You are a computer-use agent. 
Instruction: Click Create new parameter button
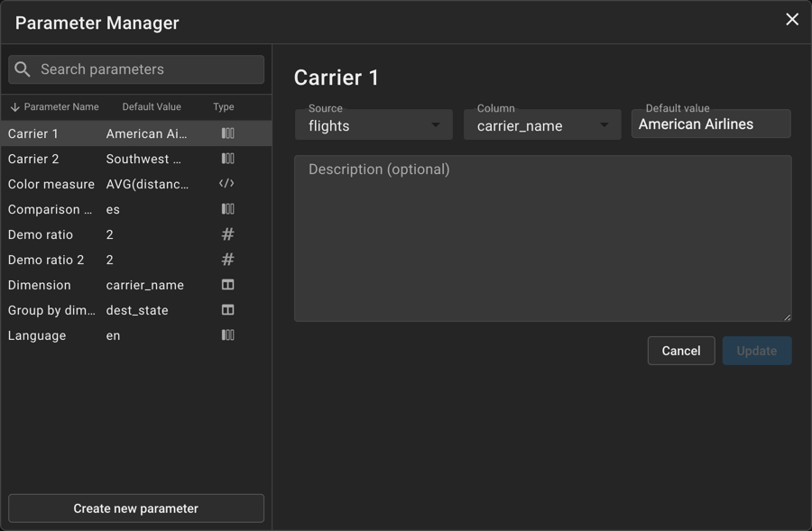[x=136, y=508]
